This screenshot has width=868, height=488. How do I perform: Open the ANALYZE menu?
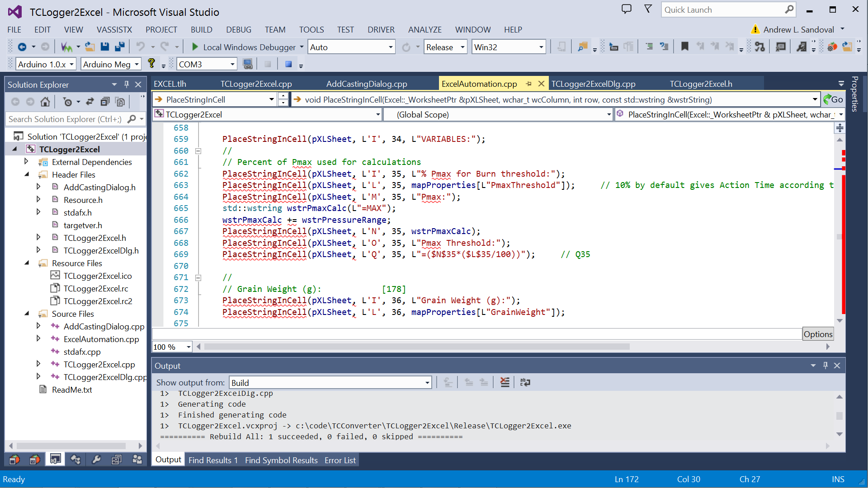(425, 29)
